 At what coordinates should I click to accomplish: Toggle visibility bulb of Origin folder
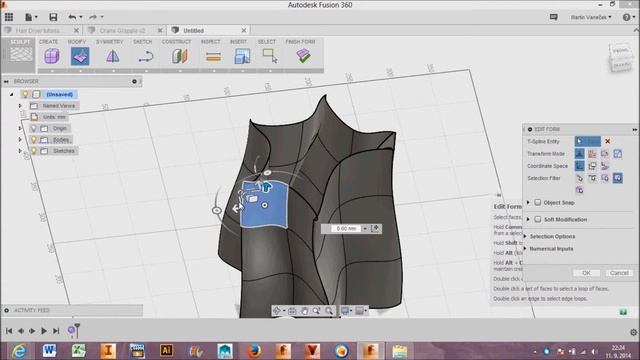click(x=33, y=128)
